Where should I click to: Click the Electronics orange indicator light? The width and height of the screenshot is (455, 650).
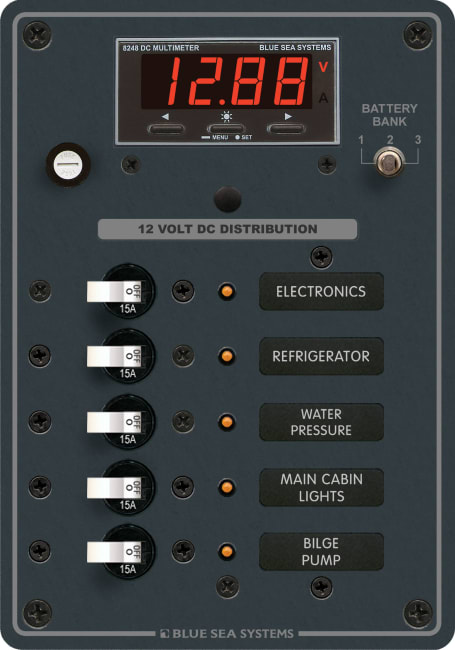pyautogui.click(x=227, y=291)
